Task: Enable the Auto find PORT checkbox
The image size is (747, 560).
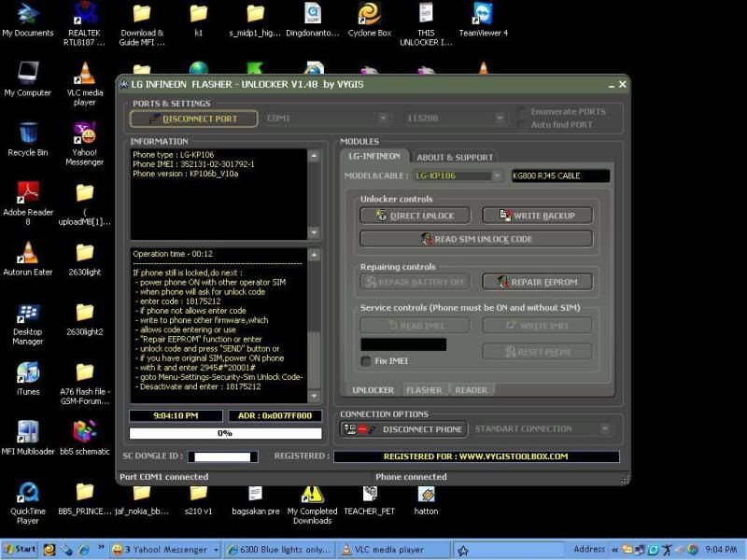Action: pyautogui.click(x=522, y=125)
